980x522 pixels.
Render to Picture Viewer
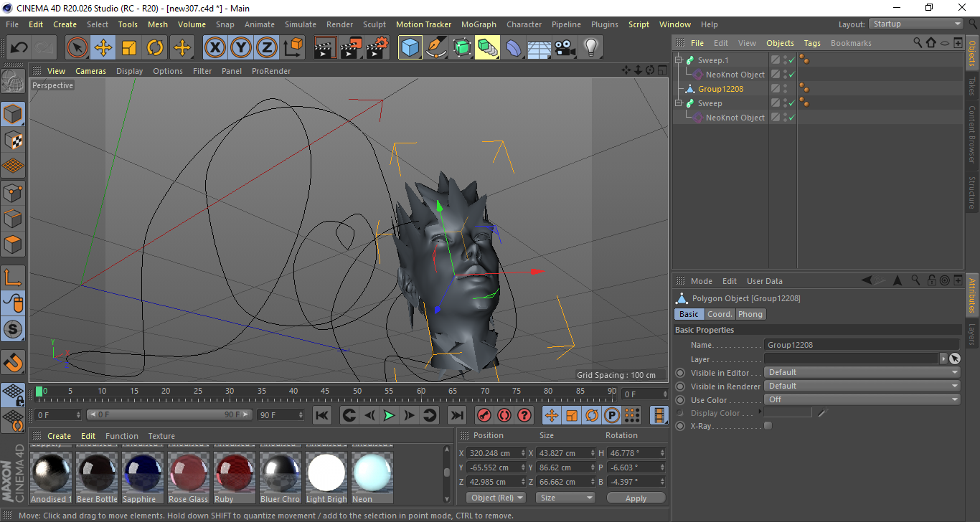[352, 48]
